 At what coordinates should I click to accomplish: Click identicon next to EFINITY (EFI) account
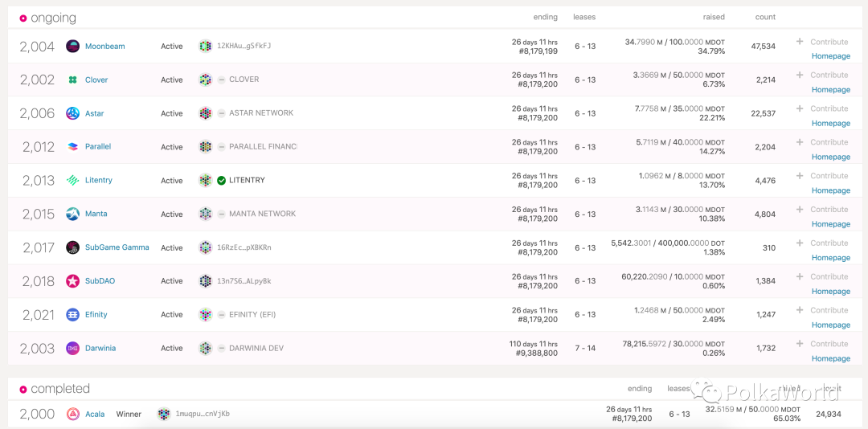206,314
